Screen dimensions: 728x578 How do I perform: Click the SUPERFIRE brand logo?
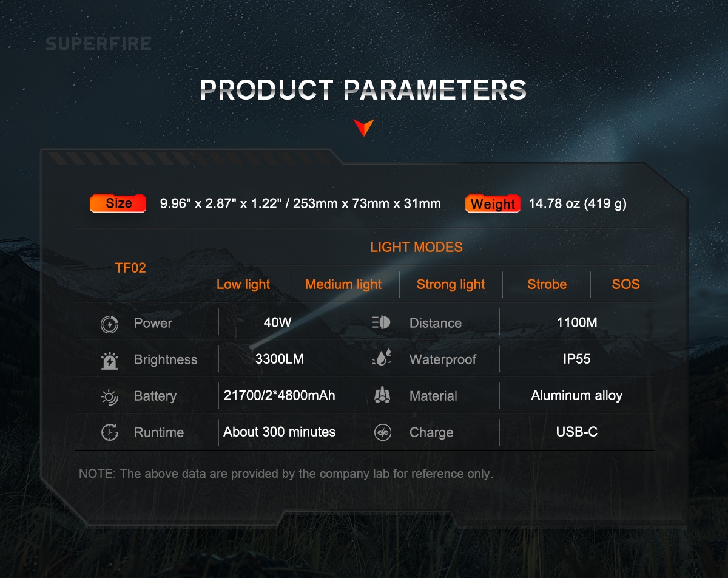pyautogui.click(x=98, y=44)
